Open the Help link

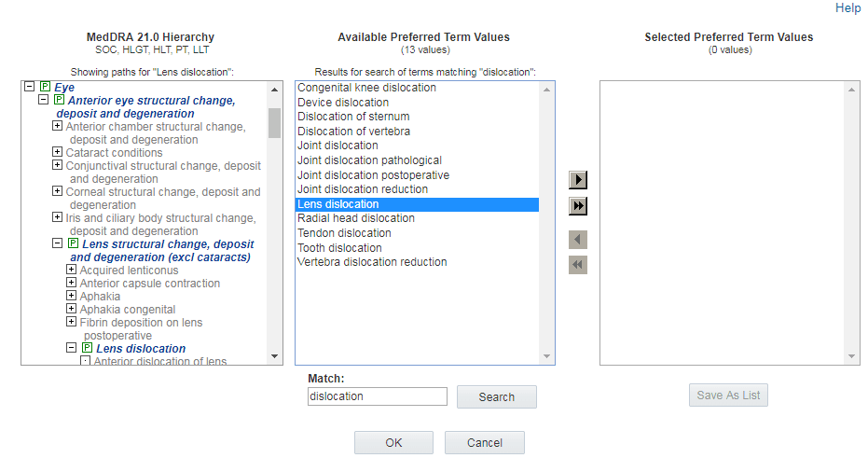[847, 8]
